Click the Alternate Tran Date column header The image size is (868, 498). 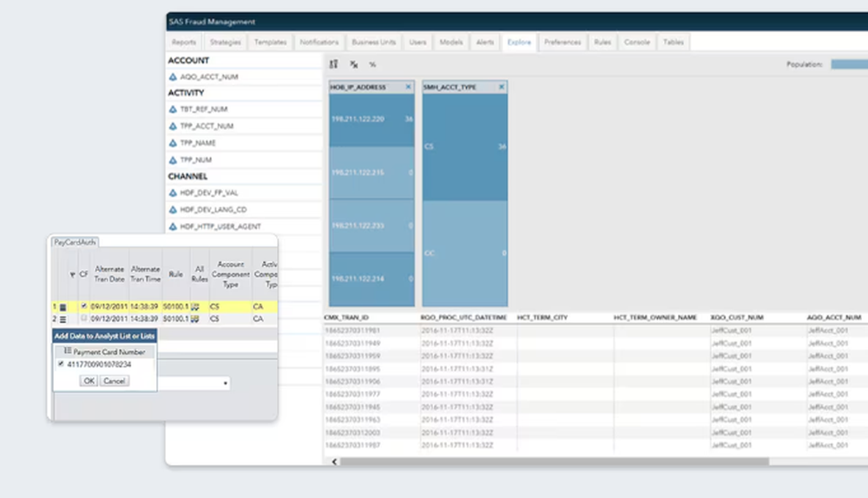[109, 274]
